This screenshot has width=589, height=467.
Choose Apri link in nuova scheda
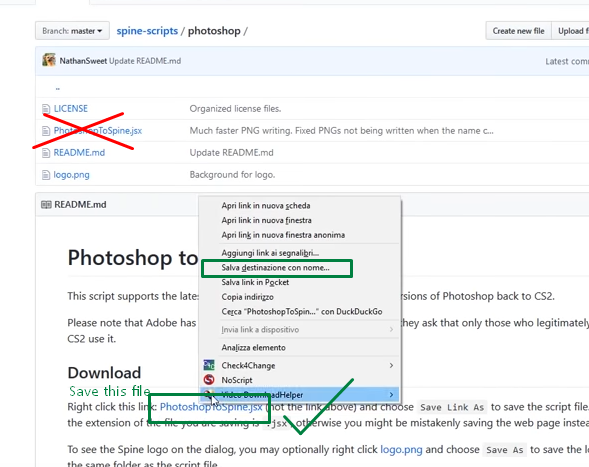click(300, 206)
